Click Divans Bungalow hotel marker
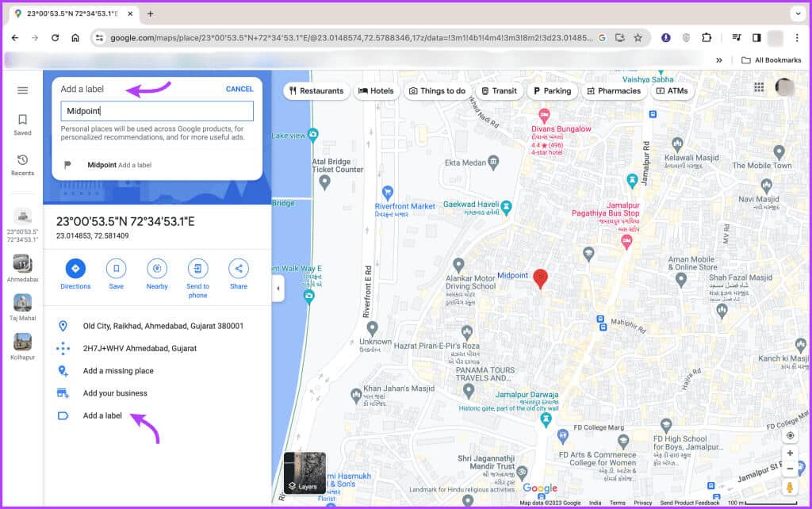This screenshot has width=812, height=509. [x=544, y=115]
